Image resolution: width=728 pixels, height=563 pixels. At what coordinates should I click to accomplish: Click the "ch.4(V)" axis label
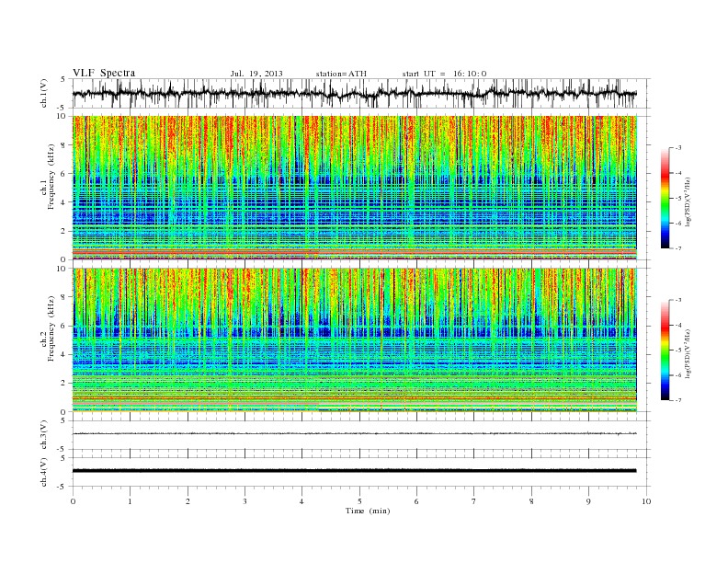pyautogui.click(x=44, y=472)
